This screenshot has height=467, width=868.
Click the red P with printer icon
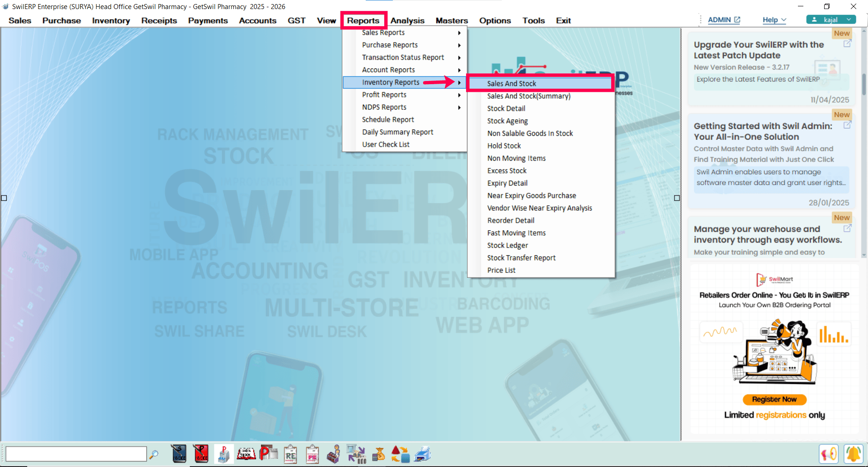click(x=269, y=453)
